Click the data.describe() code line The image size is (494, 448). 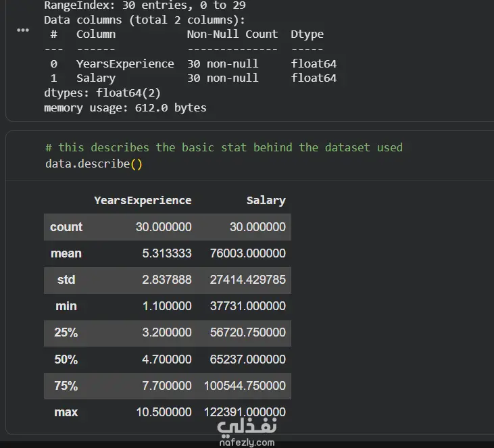point(94,164)
